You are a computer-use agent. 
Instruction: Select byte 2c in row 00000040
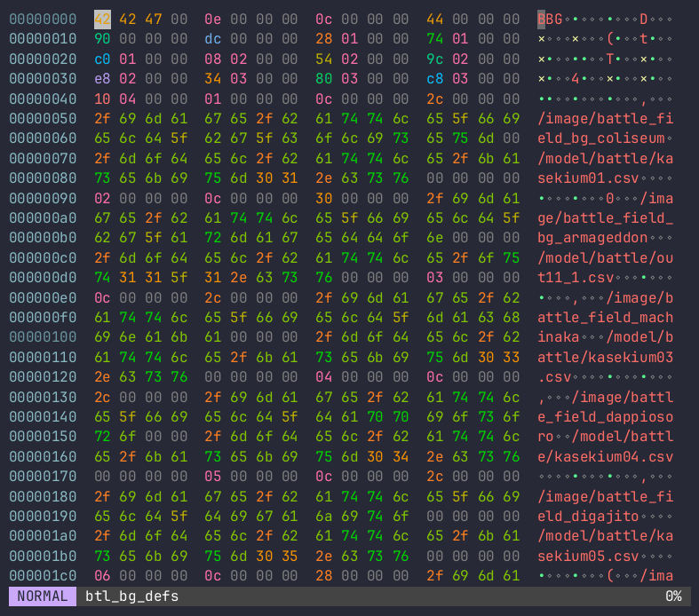[434, 99]
